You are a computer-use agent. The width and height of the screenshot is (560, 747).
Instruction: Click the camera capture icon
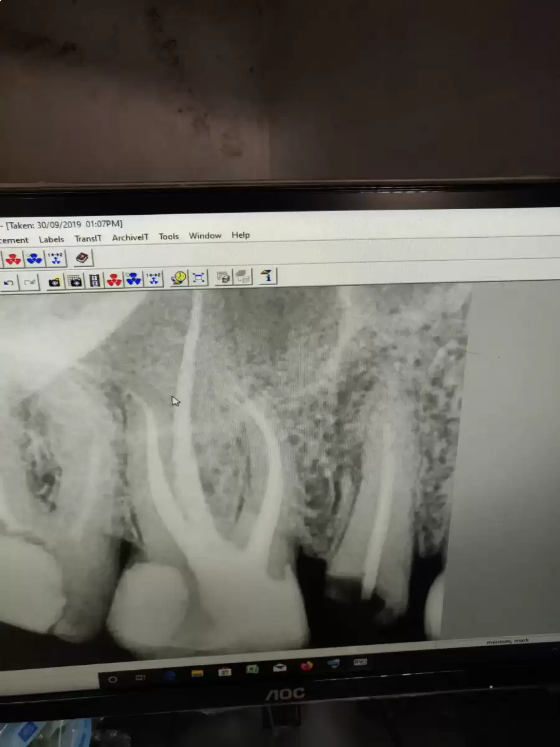(55, 281)
